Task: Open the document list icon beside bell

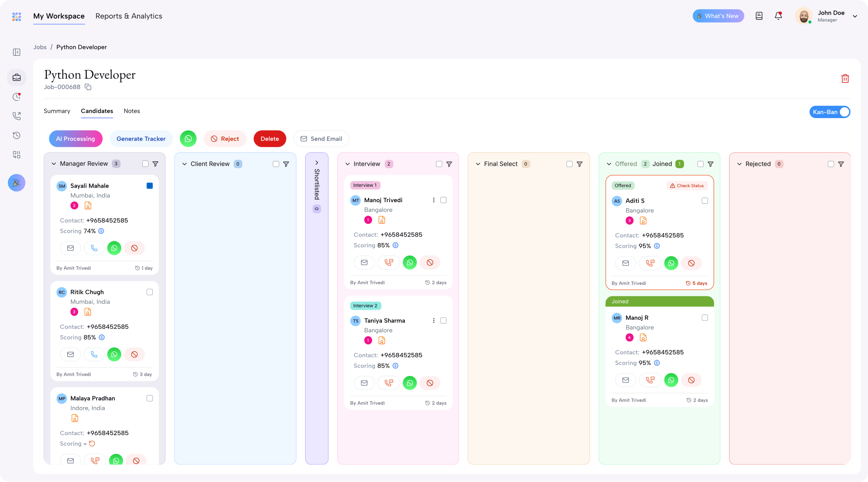Action: click(759, 16)
